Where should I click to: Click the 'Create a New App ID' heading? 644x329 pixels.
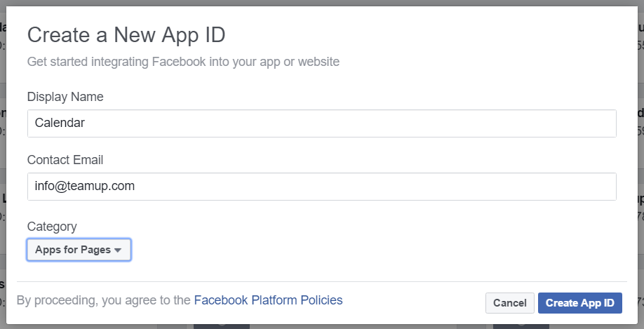(x=126, y=34)
